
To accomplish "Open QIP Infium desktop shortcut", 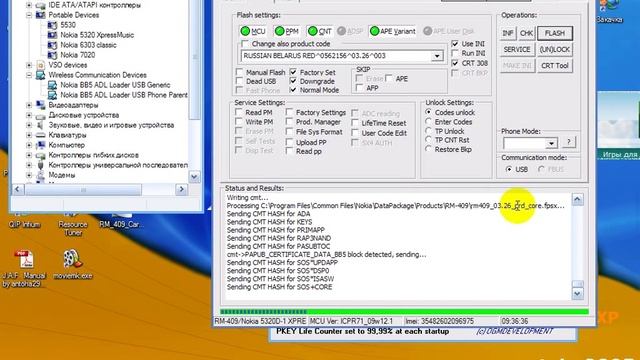I will [x=24, y=220].
